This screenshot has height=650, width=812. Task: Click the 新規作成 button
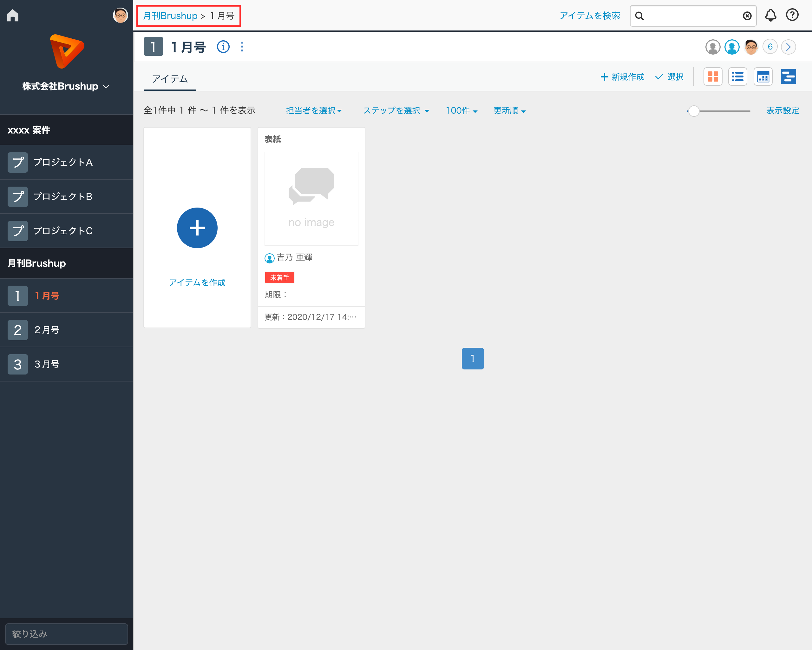click(x=622, y=77)
